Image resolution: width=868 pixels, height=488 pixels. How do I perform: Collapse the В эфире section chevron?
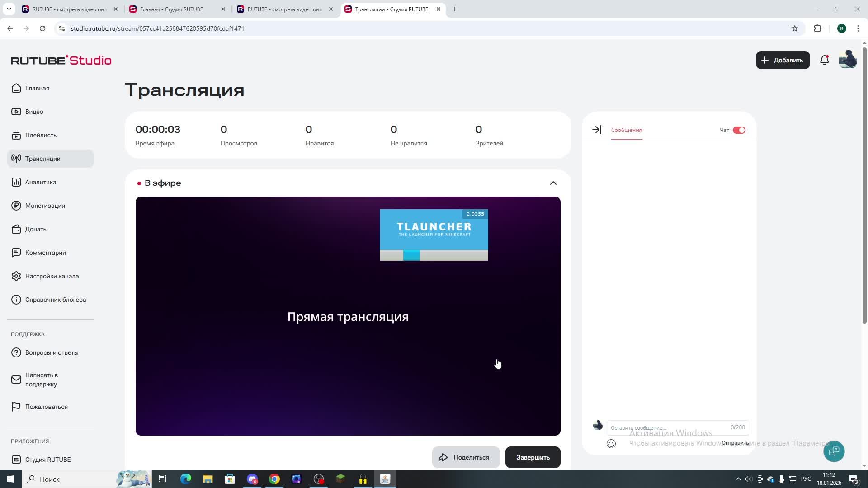[553, 183]
